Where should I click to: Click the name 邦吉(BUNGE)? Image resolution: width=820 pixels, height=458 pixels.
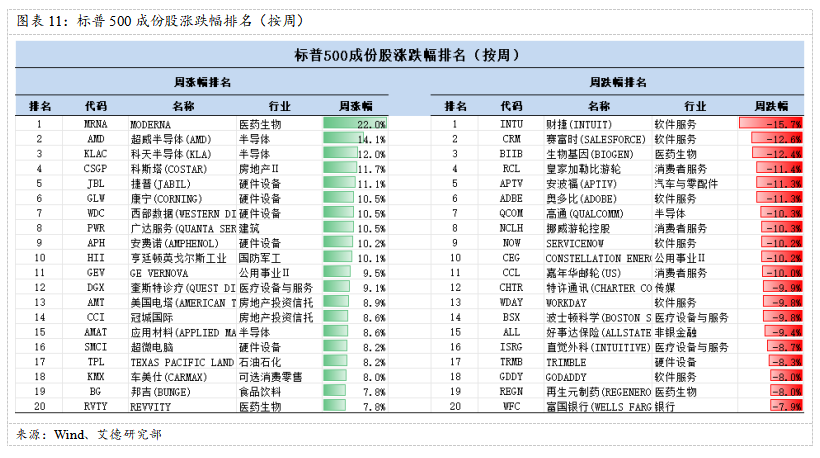tap(161, 392)
